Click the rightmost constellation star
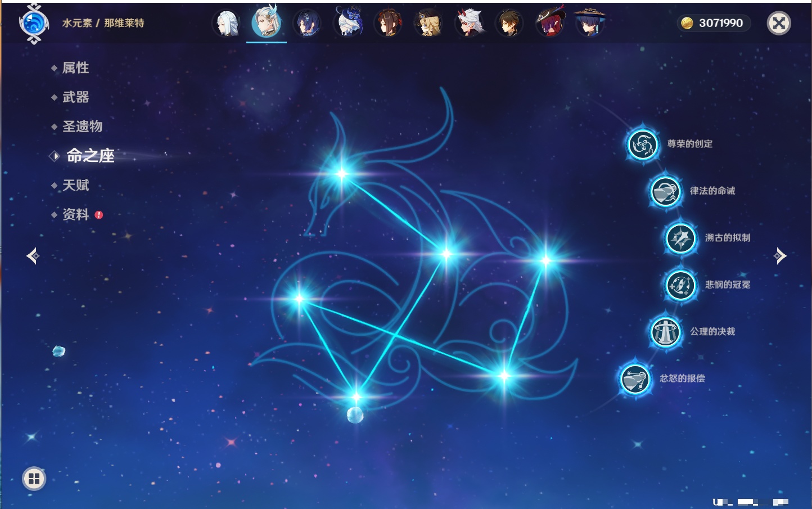 coord(545,260)
